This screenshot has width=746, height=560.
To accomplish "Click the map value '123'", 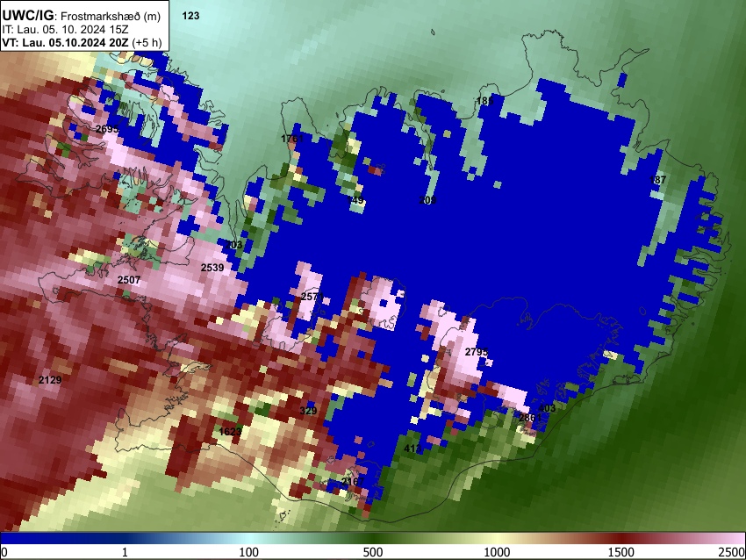I will point(190,16).
